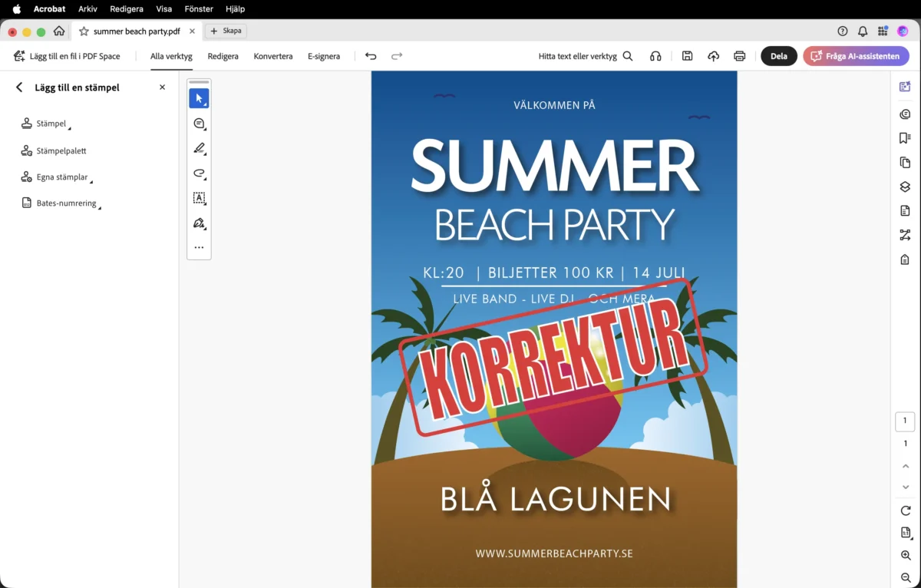
Task: Open the Fönster menu
Action: (x=199, y=9)
